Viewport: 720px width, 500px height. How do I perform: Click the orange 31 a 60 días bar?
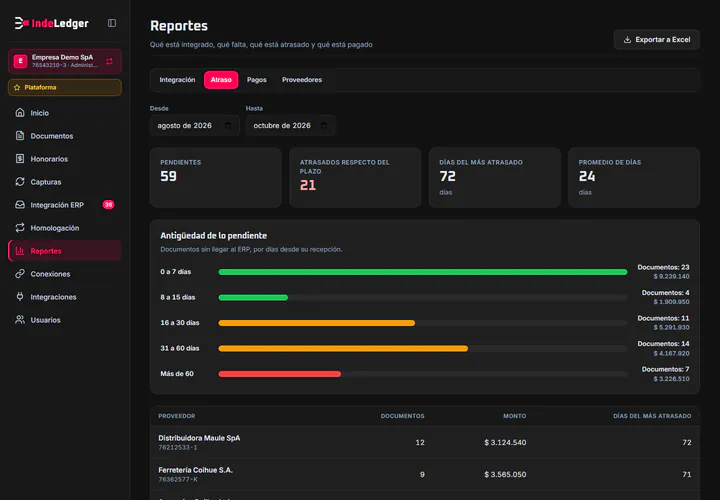tap(343, 348)
